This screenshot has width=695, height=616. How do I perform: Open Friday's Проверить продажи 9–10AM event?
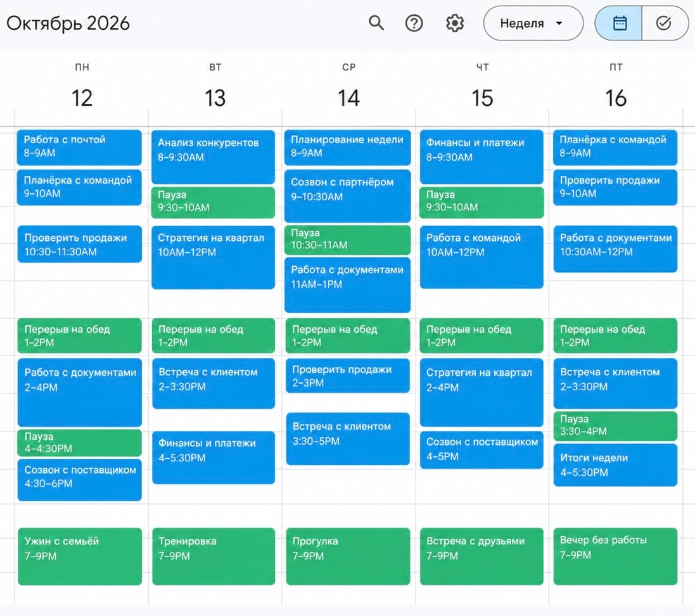pyautogui.click(x=615, y=187)
